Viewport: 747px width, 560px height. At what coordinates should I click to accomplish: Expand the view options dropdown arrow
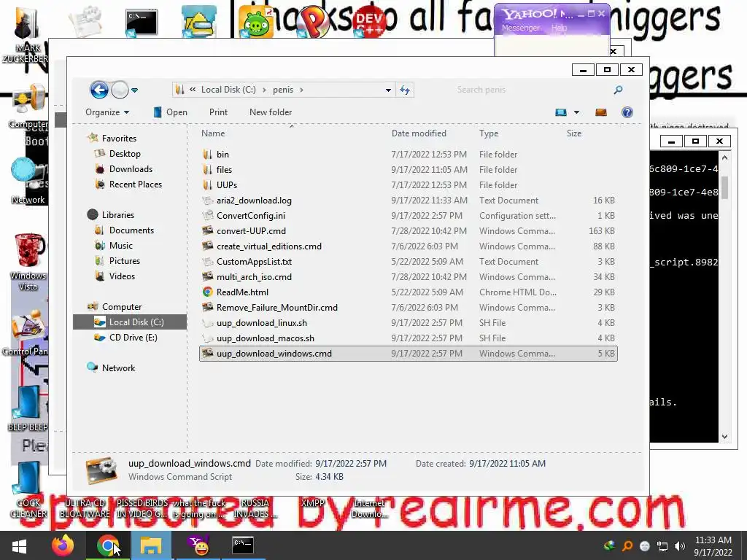(x=576, y=112)
